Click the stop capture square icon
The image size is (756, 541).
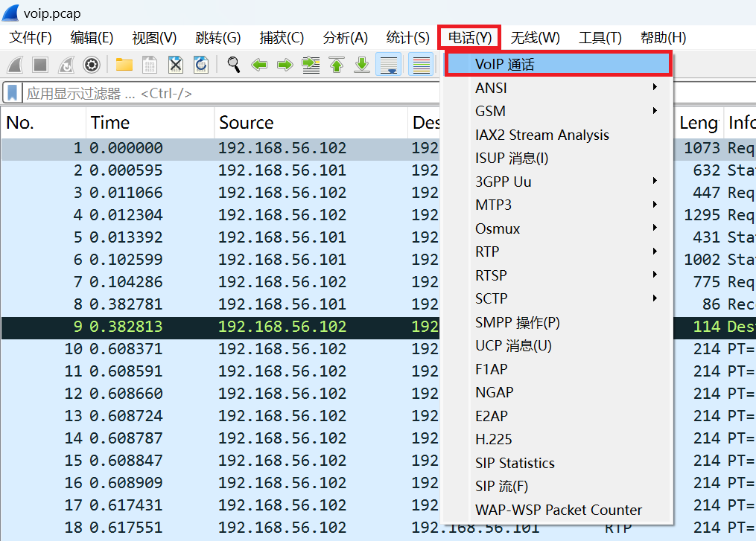[x=40, y=65]
